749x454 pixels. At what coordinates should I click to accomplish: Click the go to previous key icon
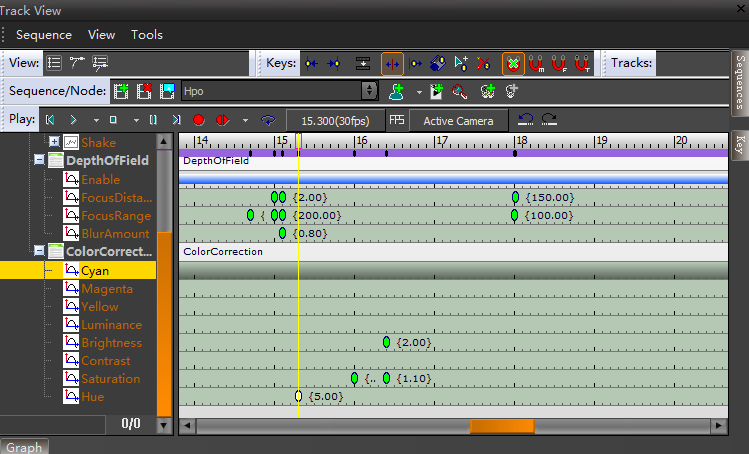(x=313, y=63)
